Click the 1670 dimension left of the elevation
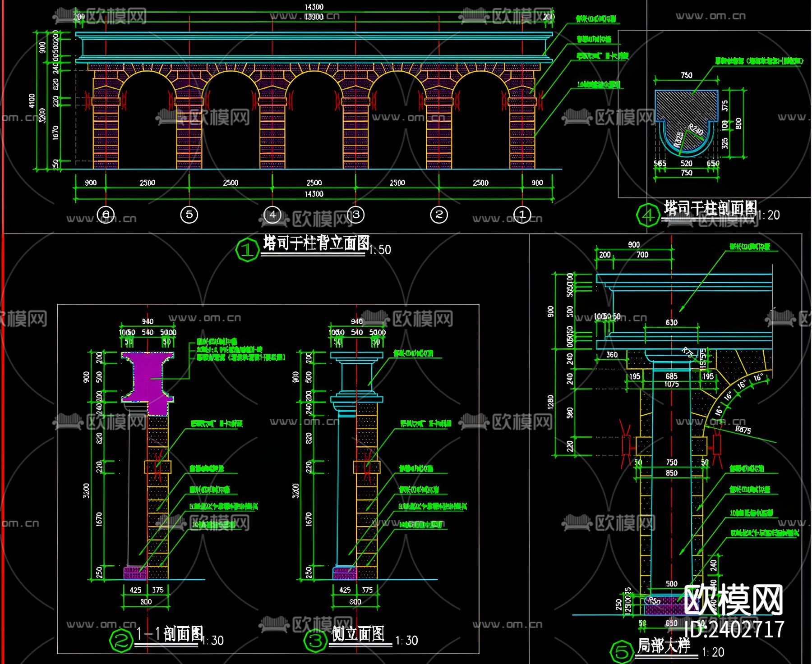The width and height of the screenshot is (812, 664). (55, 133)
